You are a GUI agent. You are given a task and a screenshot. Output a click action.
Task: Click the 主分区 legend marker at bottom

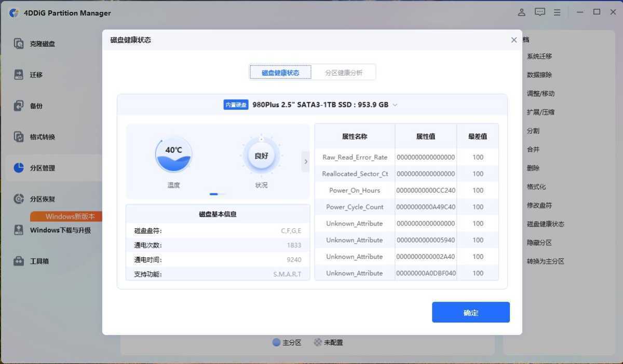point(276,342)
